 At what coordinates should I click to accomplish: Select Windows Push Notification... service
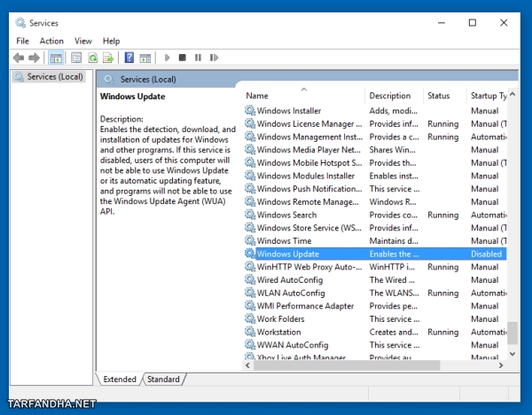309,188
